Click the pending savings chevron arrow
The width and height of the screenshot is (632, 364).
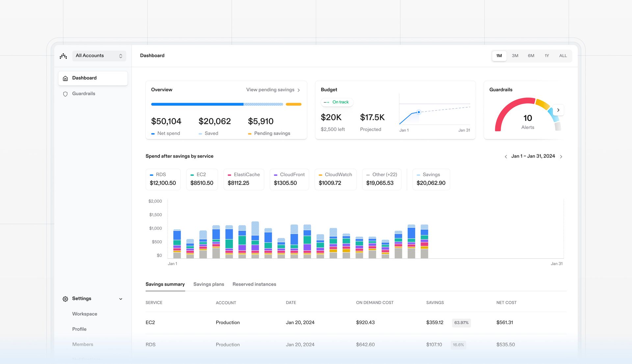pyautogui.click(x=299, y=90)
